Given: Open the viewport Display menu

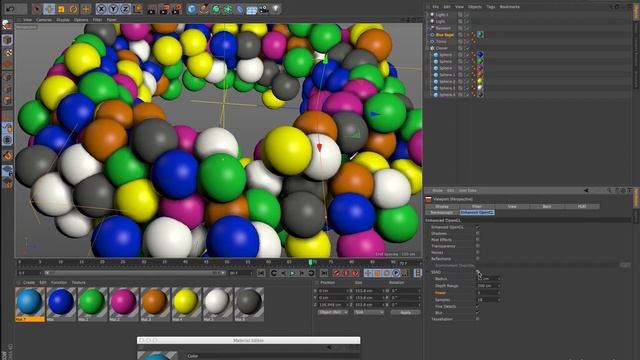Looking at the screenshot, I should (63, 20).
